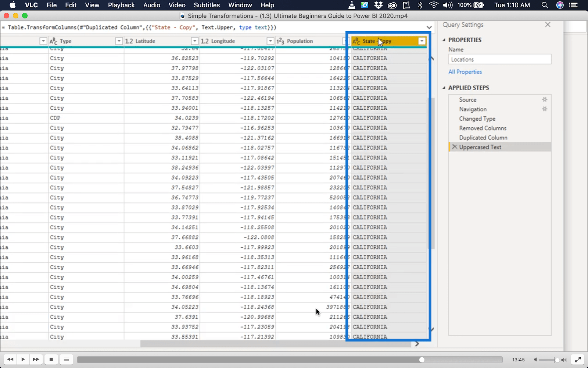This screenshot has height=368, width=588.
Task: Open the volume status icon
Action: [x=448, y=5]
